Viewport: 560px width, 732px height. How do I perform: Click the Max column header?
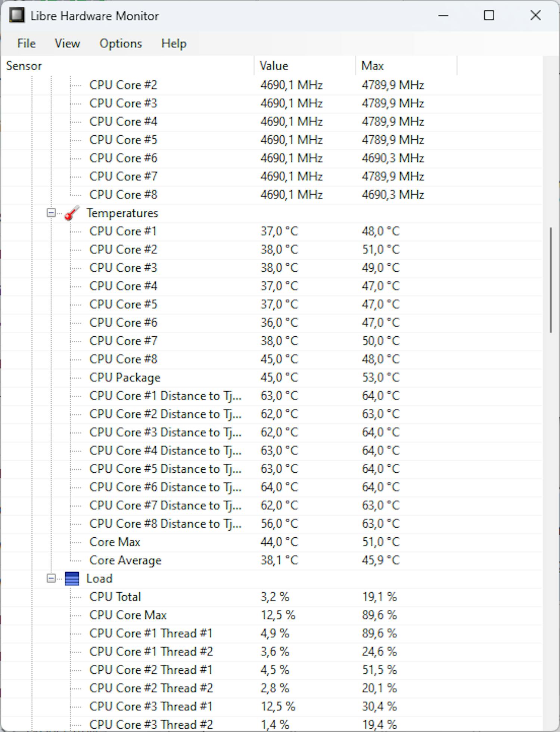click(372, 66)
